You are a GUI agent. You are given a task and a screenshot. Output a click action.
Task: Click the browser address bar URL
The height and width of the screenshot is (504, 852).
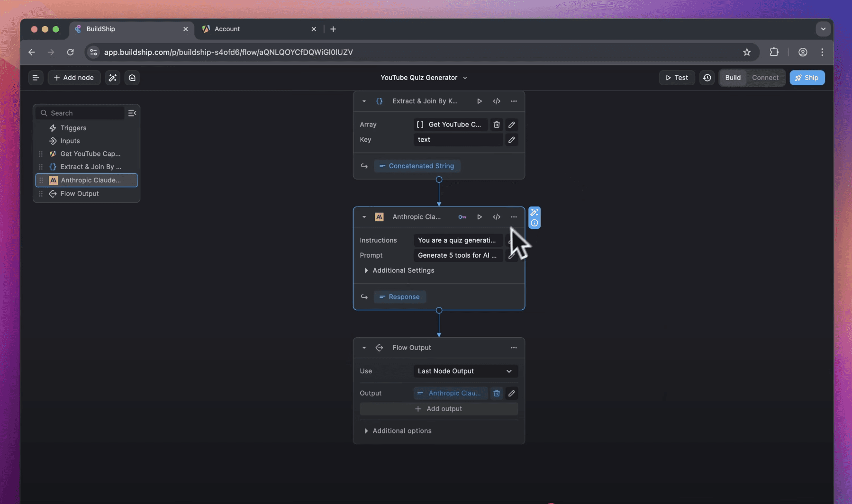(x=228, y=52)
